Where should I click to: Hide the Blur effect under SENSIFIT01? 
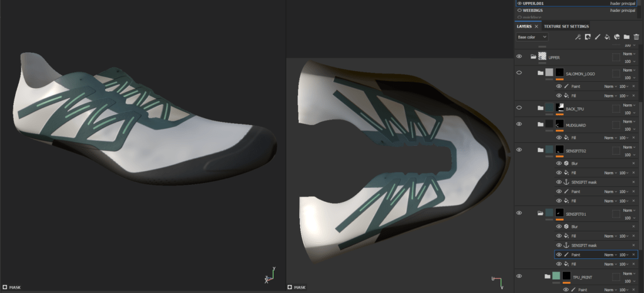558,226
